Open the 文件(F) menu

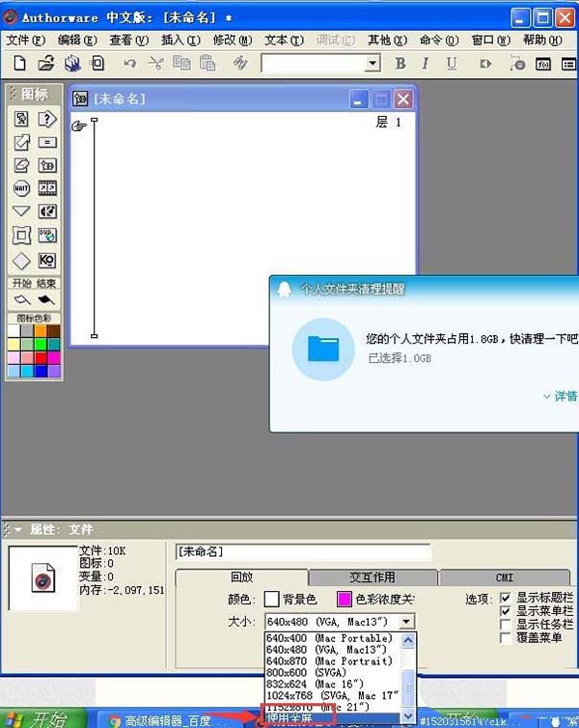point(26,41)
